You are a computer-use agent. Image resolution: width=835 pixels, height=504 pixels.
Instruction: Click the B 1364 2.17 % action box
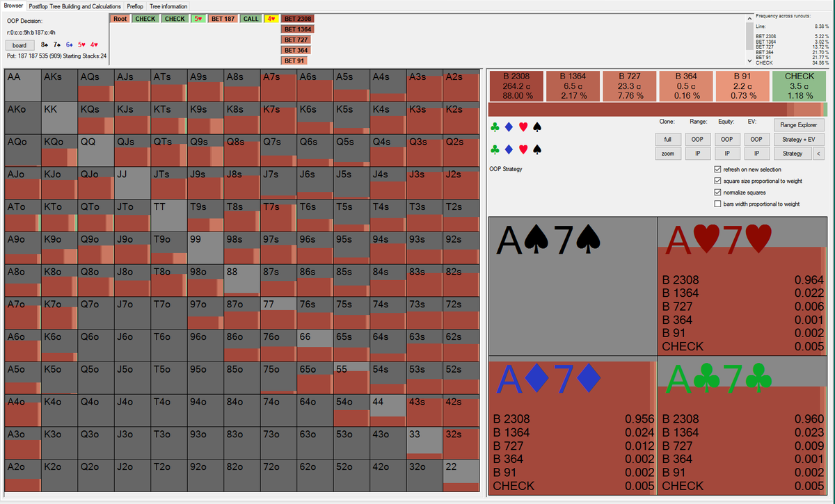573,86
